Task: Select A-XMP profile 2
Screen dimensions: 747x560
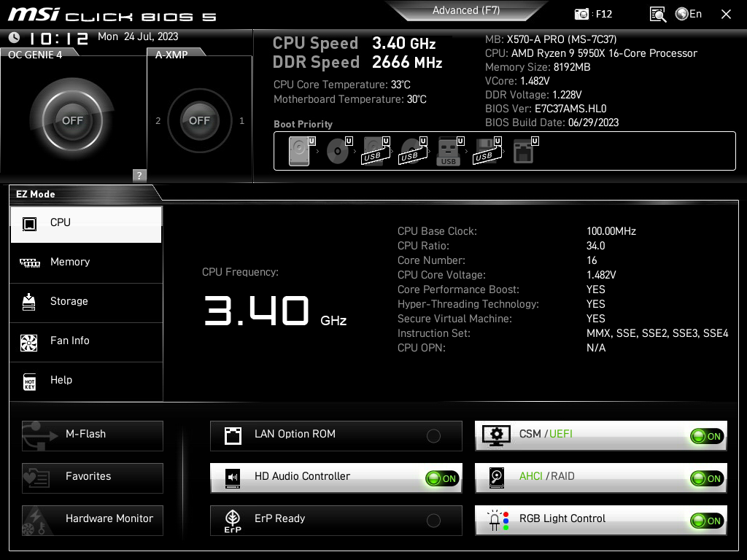Action: pyautogui.click(x=158, y=121)
